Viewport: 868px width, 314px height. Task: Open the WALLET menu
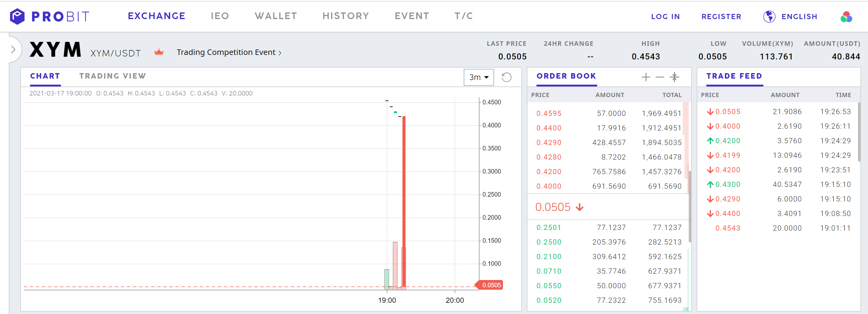click(x=276, y=16)
